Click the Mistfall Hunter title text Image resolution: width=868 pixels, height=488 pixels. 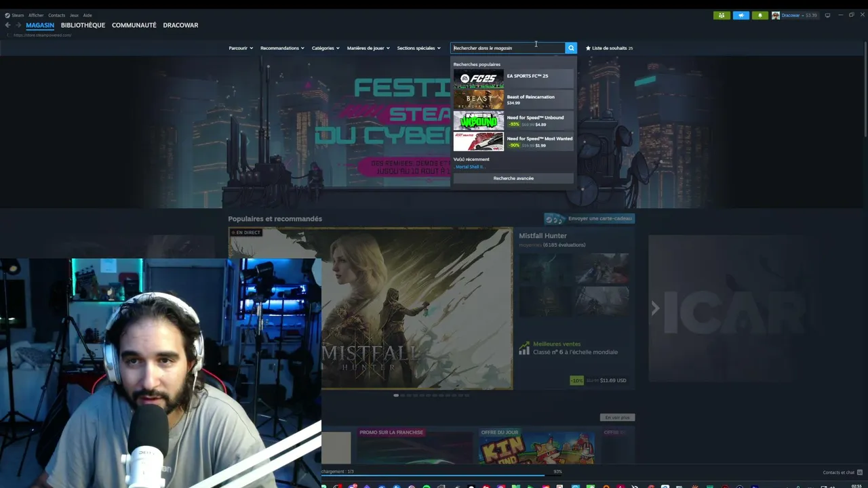(x=542, y=236)
